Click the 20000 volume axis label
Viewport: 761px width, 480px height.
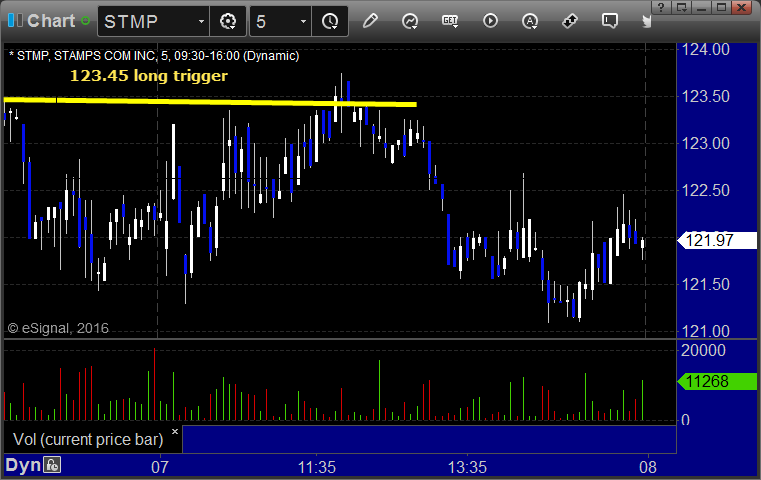point(703,350)
